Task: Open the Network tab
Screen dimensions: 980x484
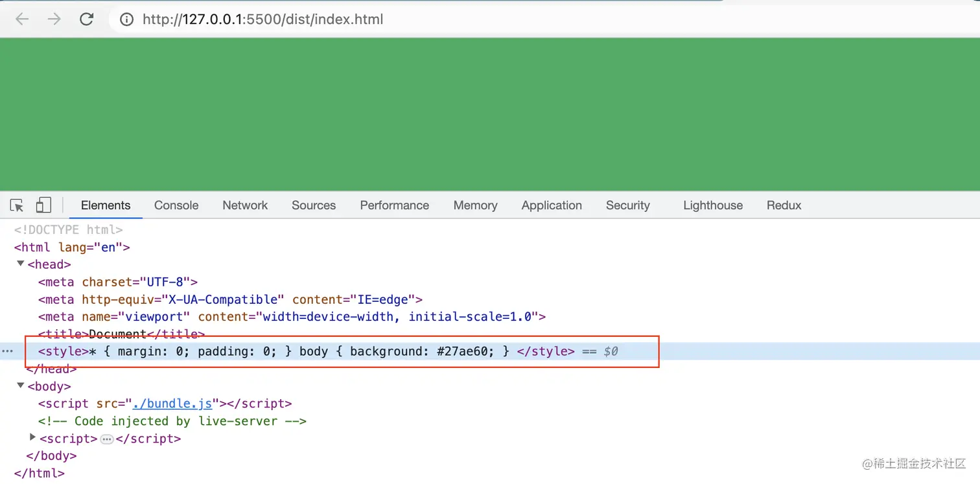Action: click(x=245, y=205)
